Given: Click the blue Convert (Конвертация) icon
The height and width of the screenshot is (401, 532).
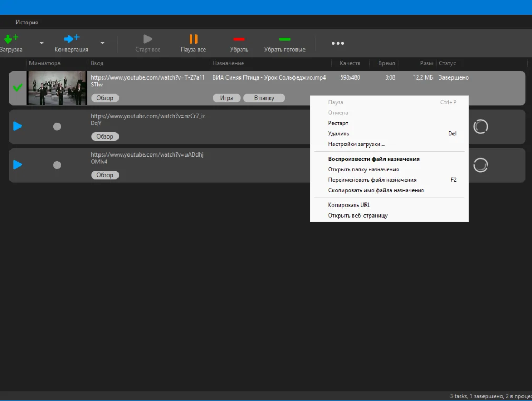Looking at the screenshot, I should click(x=71, y=39).
